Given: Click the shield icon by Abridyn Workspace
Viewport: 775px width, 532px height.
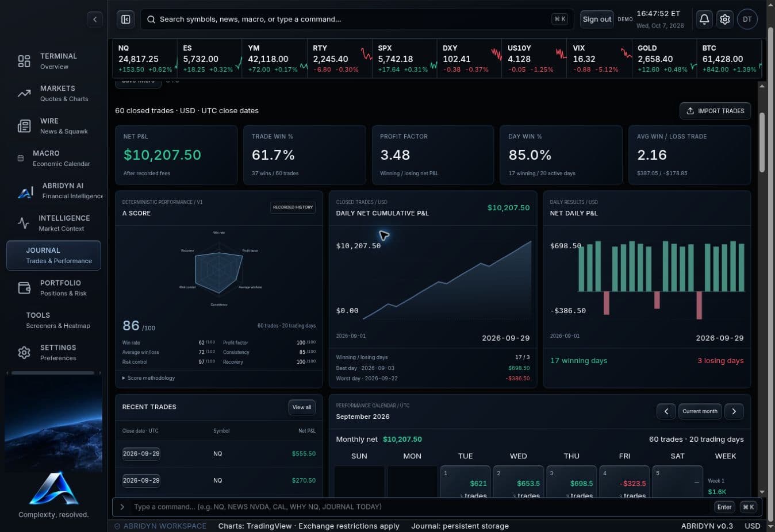Looking at the screenshot, I should point(117,526).
